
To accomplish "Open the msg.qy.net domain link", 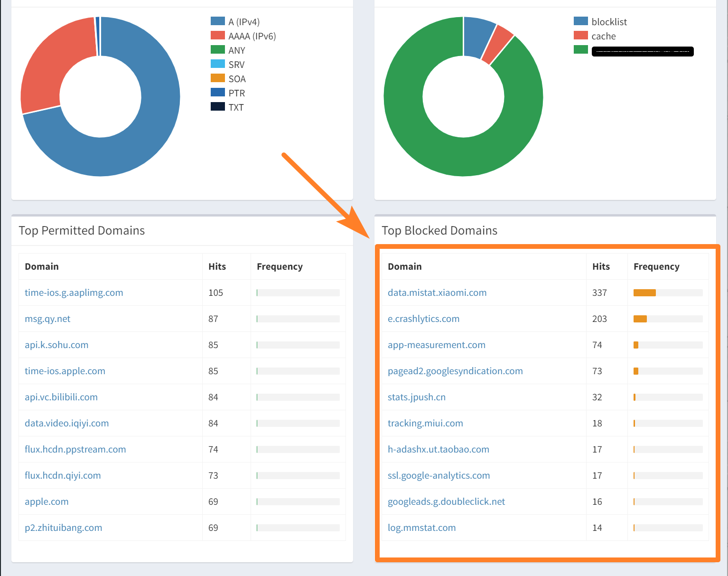I will coord(47,319).
